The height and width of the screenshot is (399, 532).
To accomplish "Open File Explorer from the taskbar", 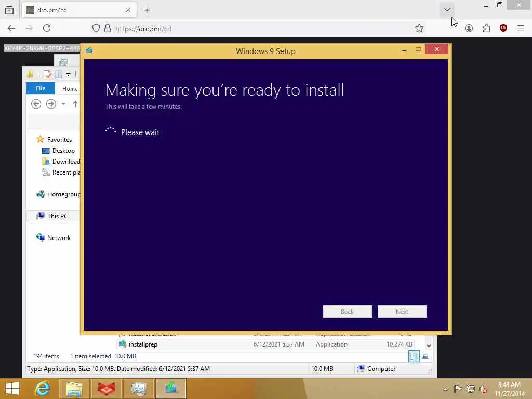I will click(74, 389).
